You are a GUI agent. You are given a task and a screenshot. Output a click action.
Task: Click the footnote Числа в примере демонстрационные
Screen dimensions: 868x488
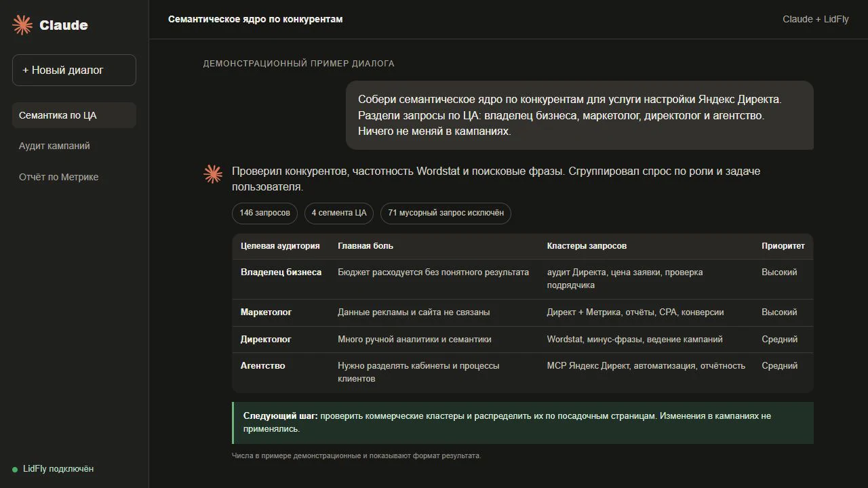click(x=356, y=455)
